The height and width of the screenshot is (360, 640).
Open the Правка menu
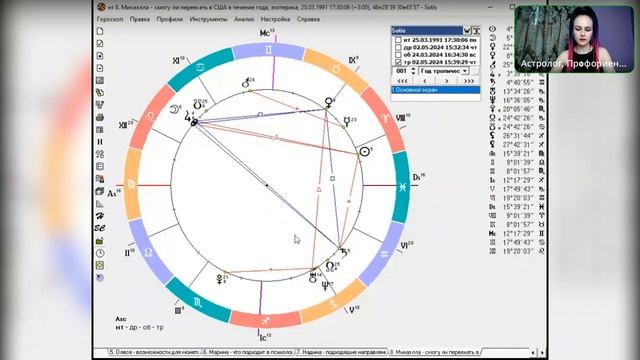[140, 19]
